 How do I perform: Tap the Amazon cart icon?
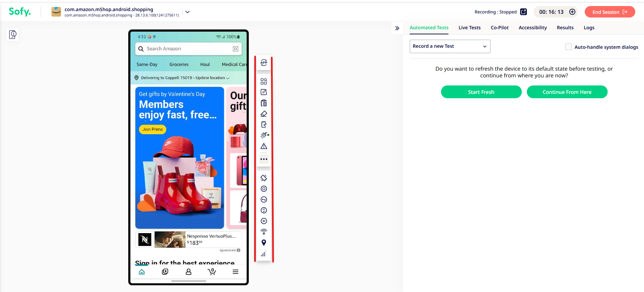click(x=212, y=271)
